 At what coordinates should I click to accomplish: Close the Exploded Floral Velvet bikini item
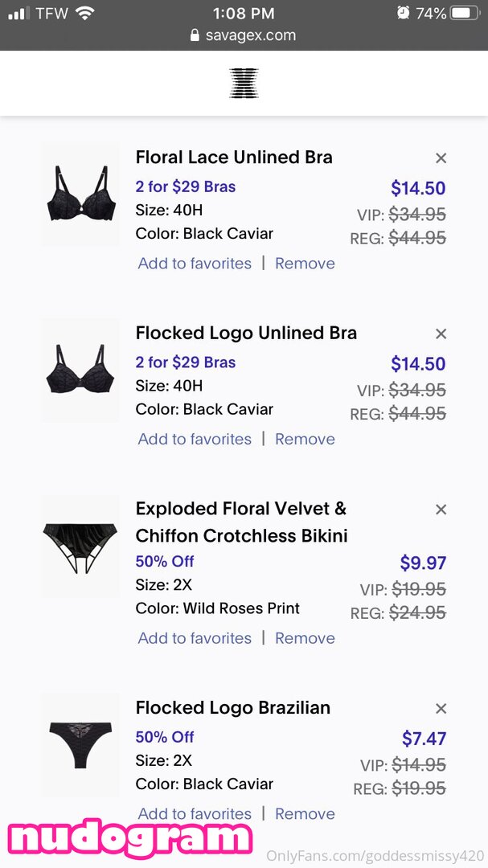pos(441,510)
